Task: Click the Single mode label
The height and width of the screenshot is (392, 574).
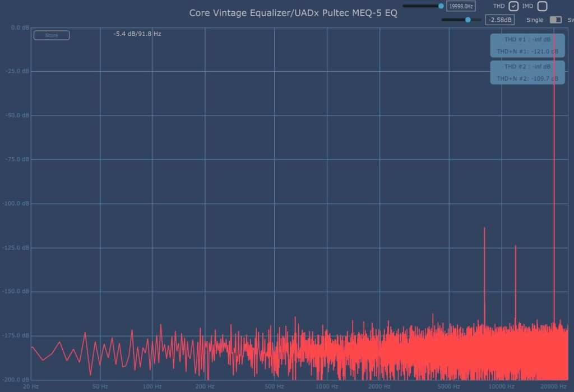Action: click(x=535, y=20)
